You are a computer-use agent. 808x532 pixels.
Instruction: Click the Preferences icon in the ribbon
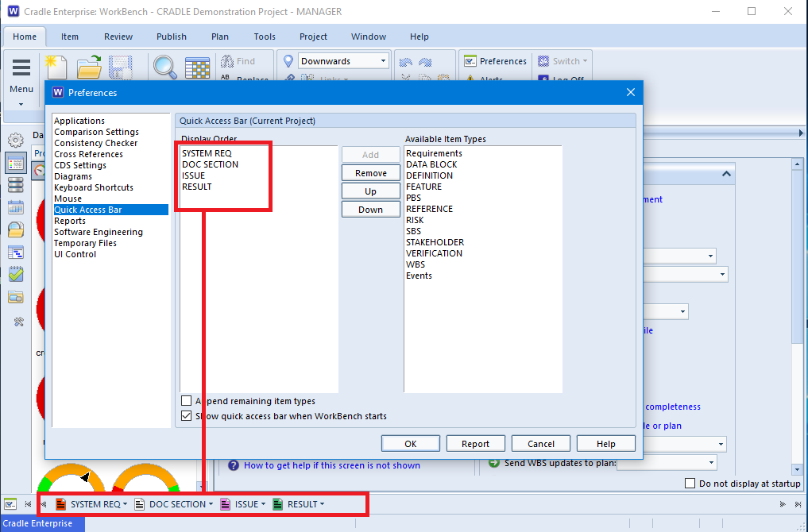click(x=470, y=61)
